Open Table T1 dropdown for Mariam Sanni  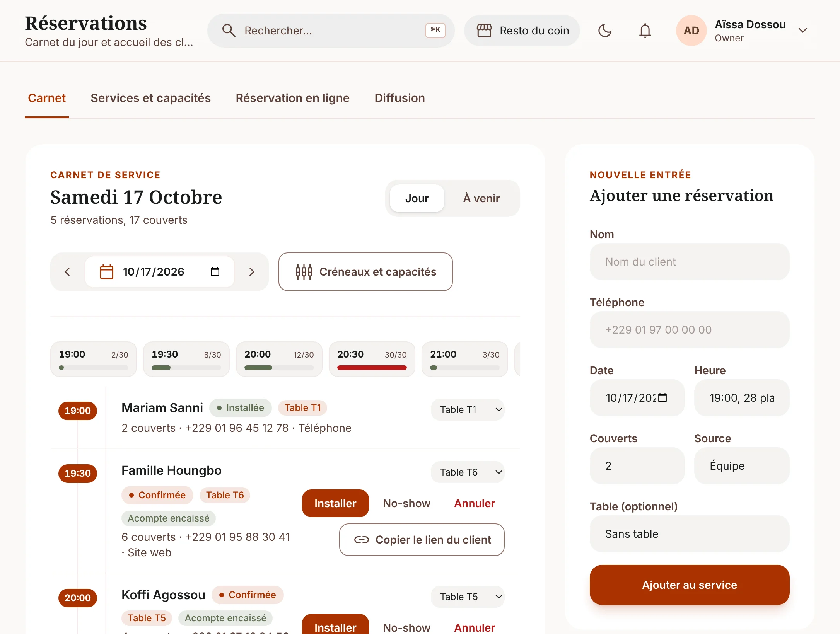[x=468, y=409]
